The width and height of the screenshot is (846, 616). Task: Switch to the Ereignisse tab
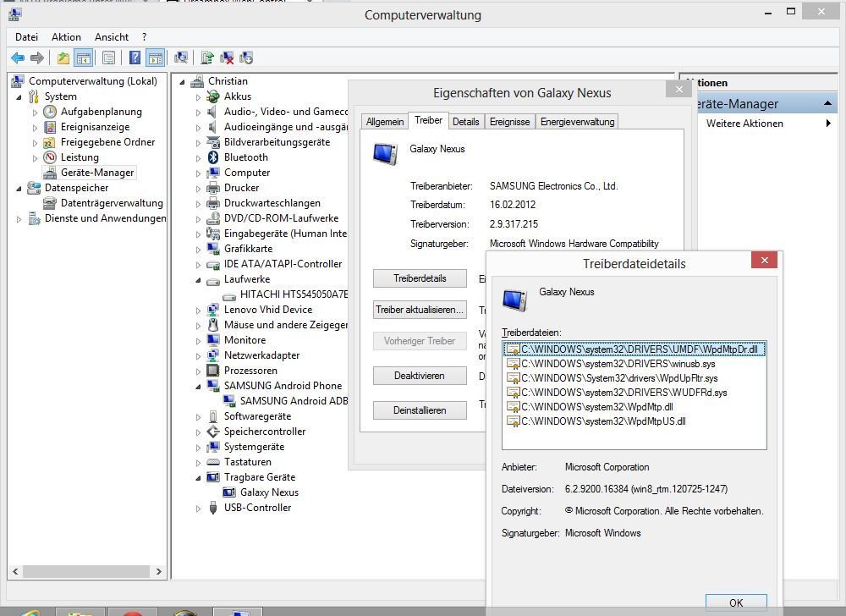[510, 122]
